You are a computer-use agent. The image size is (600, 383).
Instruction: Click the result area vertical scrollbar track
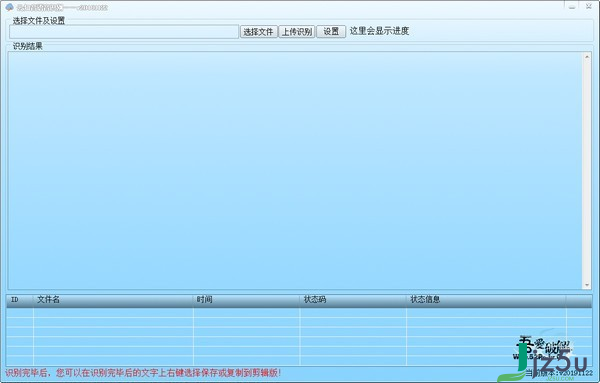click(587, 171)
